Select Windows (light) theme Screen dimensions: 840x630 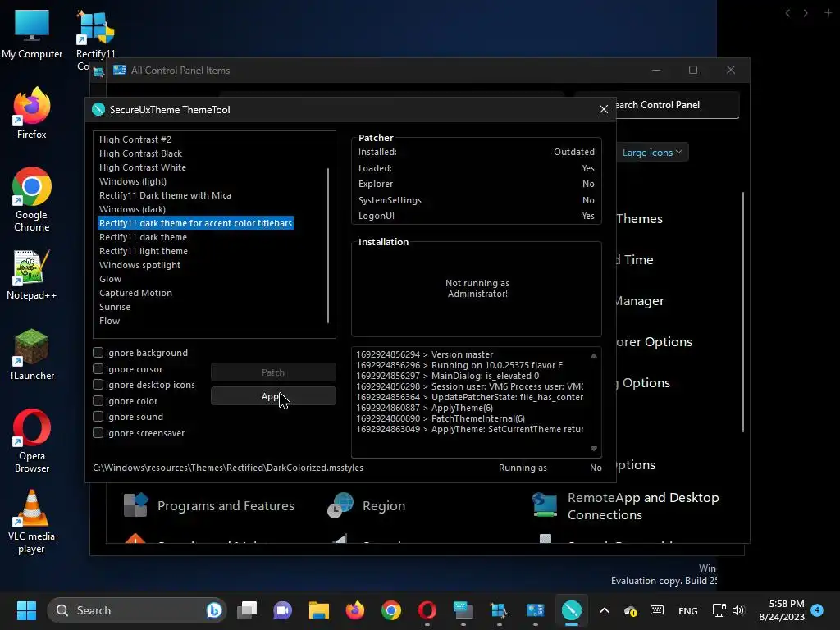(133, 181)
